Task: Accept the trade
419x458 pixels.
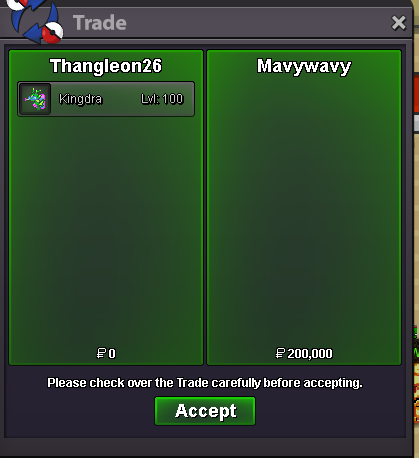Action: coord(205,411)
